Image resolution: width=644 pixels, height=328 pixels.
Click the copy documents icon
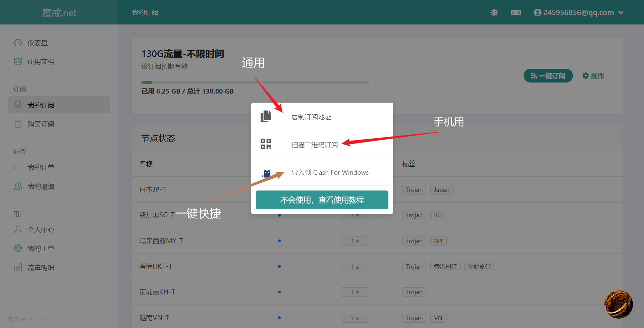point(266,116)
